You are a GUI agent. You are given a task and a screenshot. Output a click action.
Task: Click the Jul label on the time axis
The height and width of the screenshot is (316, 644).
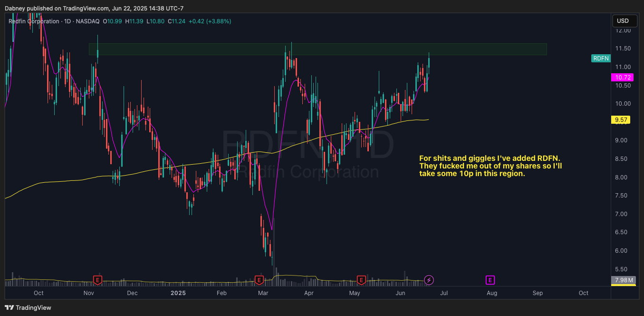point(443,293)
